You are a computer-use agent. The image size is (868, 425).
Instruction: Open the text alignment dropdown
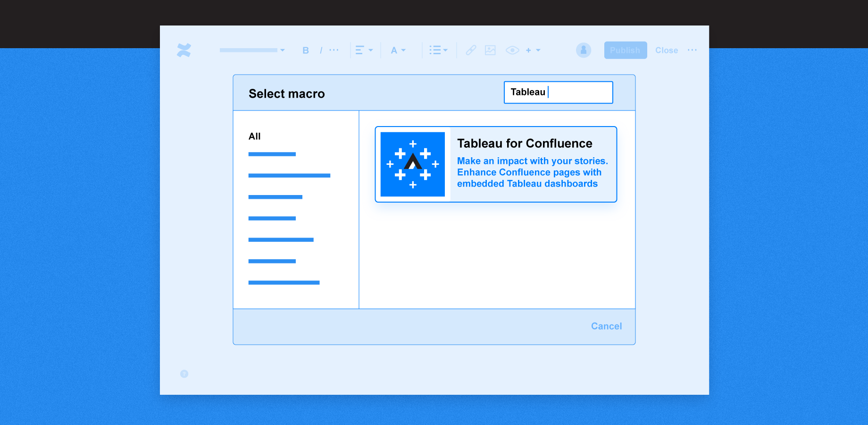pyautogui.click(x=364, y=50)
